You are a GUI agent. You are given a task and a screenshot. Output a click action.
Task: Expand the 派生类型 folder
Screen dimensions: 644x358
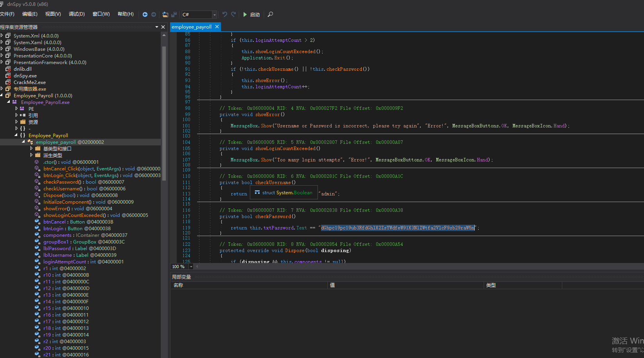coord(31,155)
